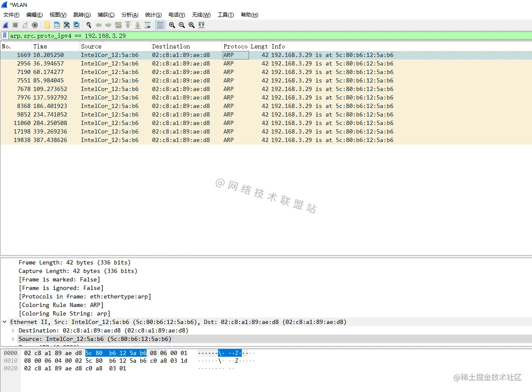Sort by the Info column header
Screen dimensions: 532x392
coord(401,46)
